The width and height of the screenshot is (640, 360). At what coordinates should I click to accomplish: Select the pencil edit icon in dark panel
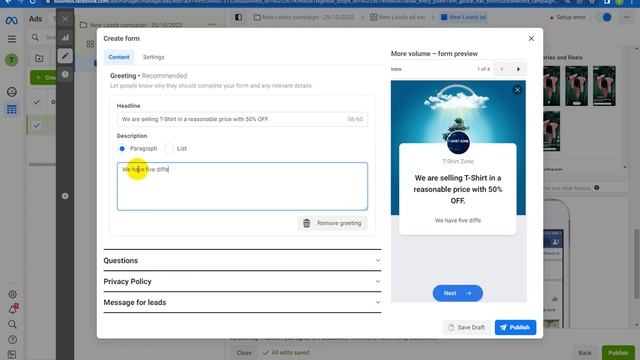(x=65, y=56)
